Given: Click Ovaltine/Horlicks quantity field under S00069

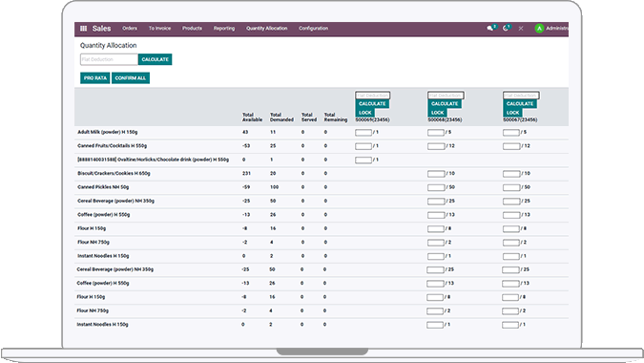Looking at the screenshot, I should pos(364,160).
